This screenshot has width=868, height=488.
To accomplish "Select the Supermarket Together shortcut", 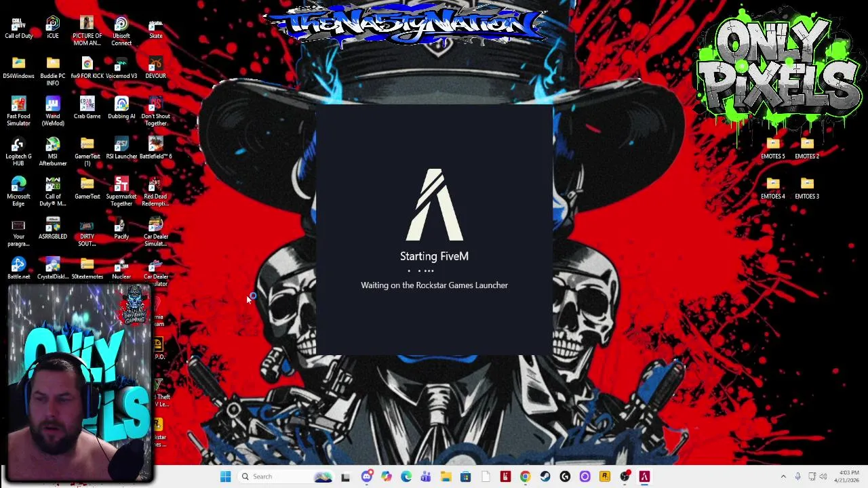I will click(x=121, y=191).
